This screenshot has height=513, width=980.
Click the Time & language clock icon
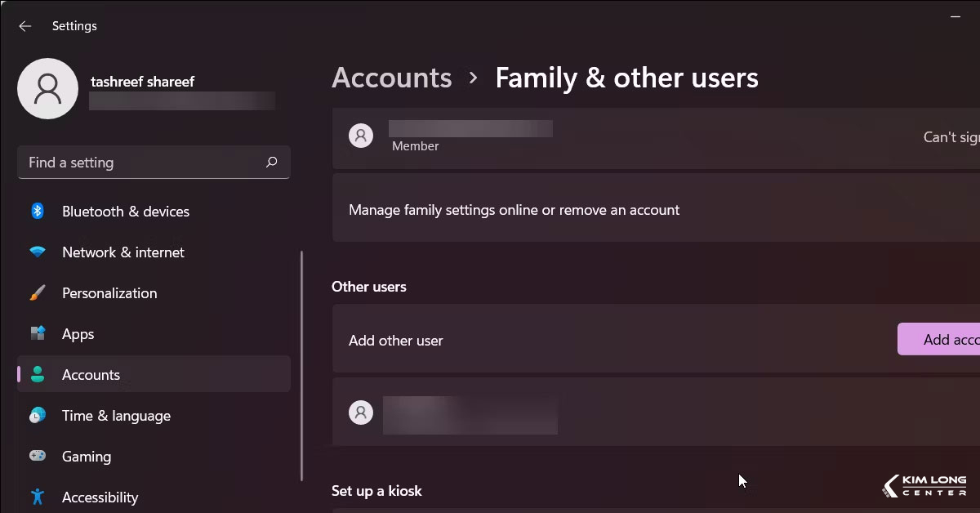coord(38,416)
